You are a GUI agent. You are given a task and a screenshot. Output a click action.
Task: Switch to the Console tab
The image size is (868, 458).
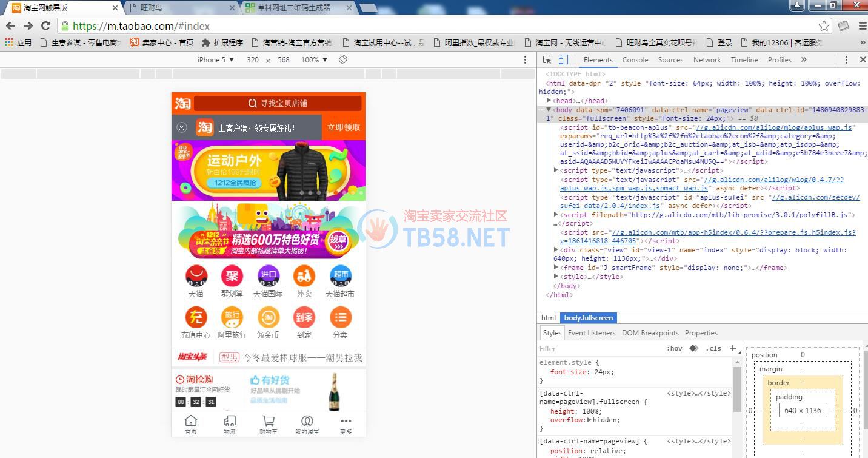point(635,59)
